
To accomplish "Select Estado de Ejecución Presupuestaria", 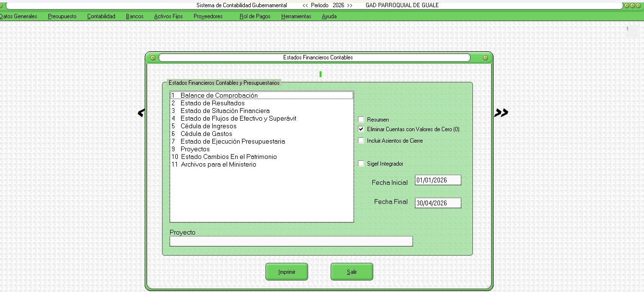I will (232, 142).
